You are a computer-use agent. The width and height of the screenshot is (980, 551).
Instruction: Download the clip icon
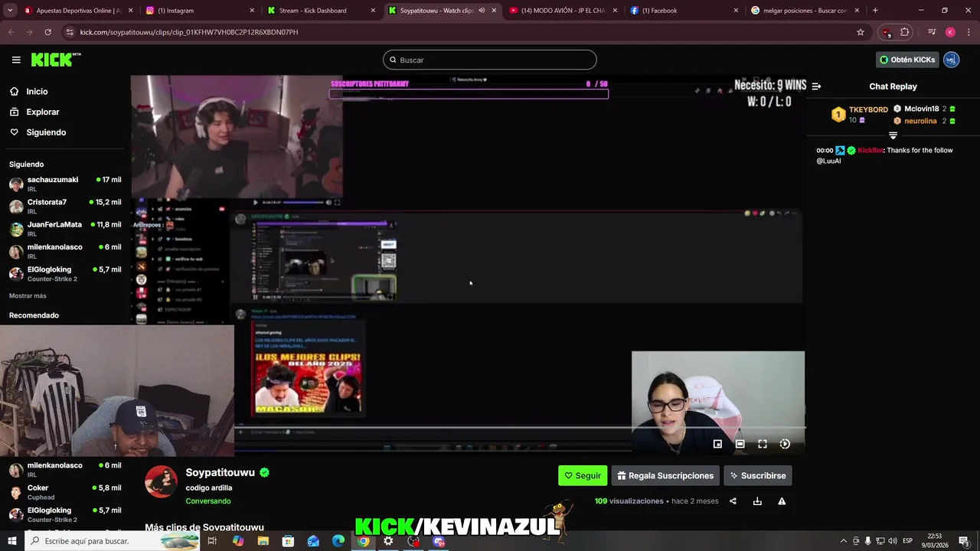pyautogui.click(x=757, y=501)
